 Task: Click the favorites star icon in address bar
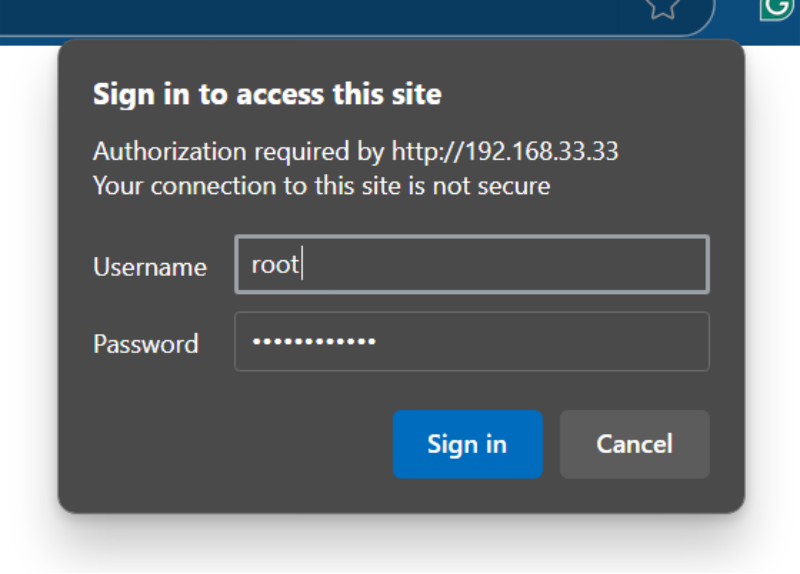[x=662, y=7]
